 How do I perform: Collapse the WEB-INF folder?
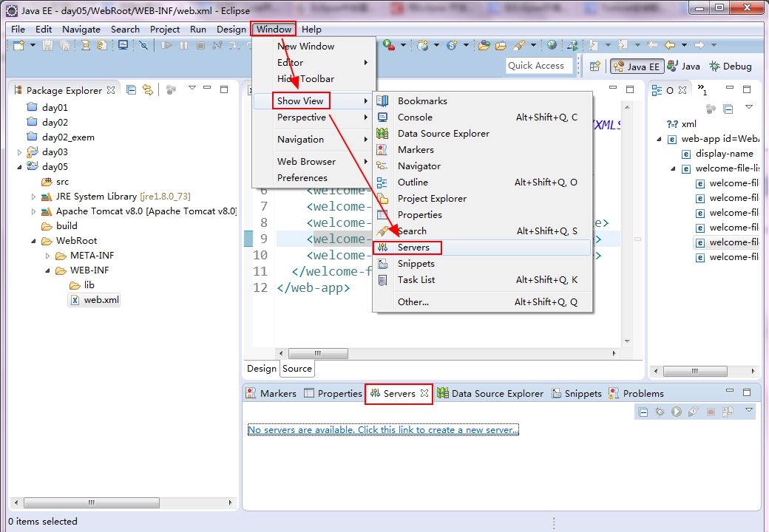click(47, 270)
